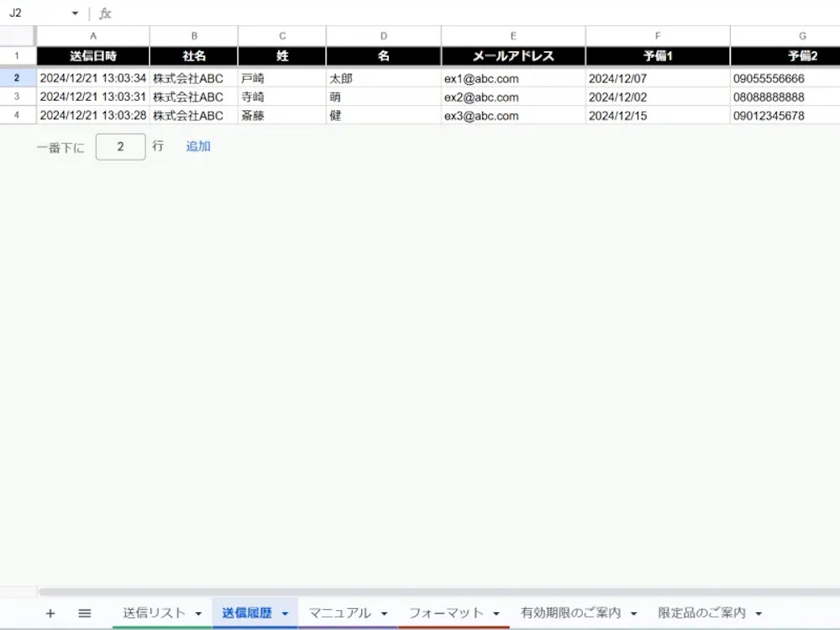Select column C header

point(282,36)
